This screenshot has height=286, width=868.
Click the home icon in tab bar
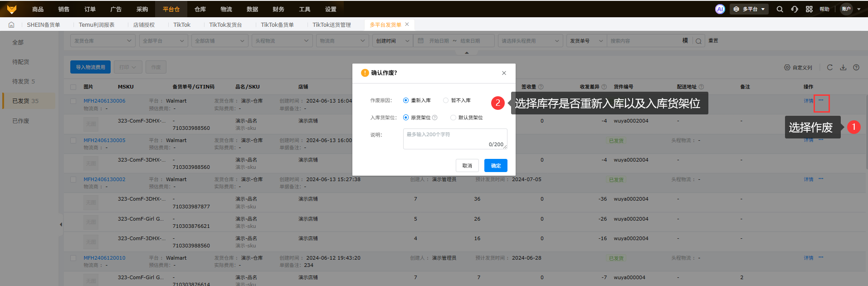click(11, 25)
